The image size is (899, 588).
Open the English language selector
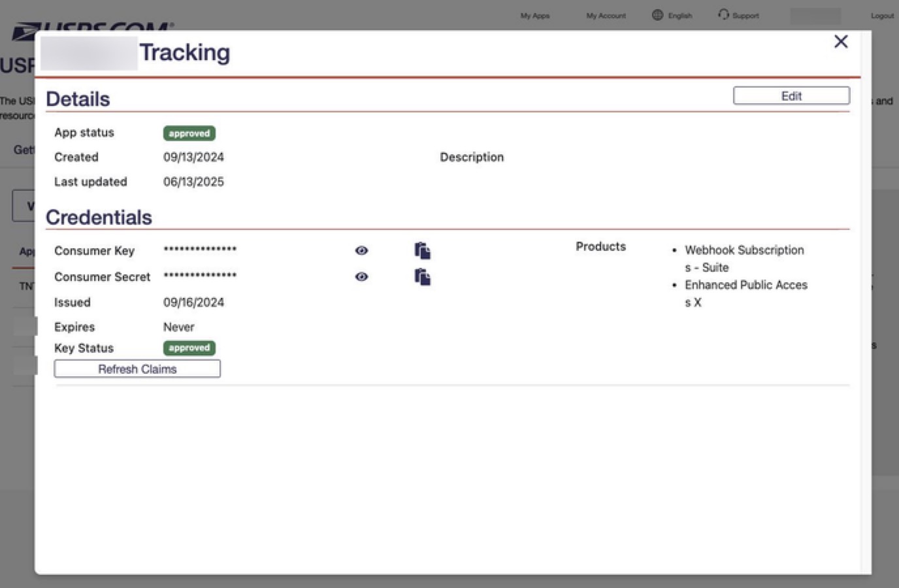coord(680,16)
